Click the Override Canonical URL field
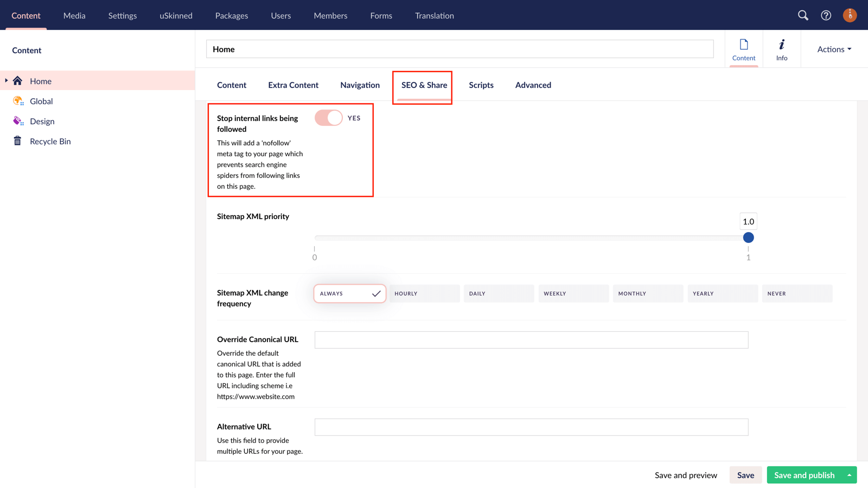This screenshot has width=868, height=488. point(531,339)
